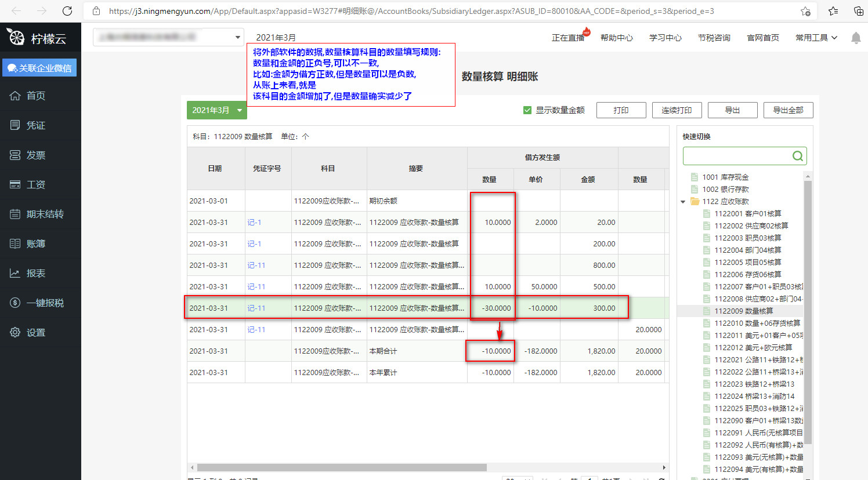Screen dimensions: 868x480
Task: Open 期末结转 in the sidebar
Action: click(x=45, y=214)
